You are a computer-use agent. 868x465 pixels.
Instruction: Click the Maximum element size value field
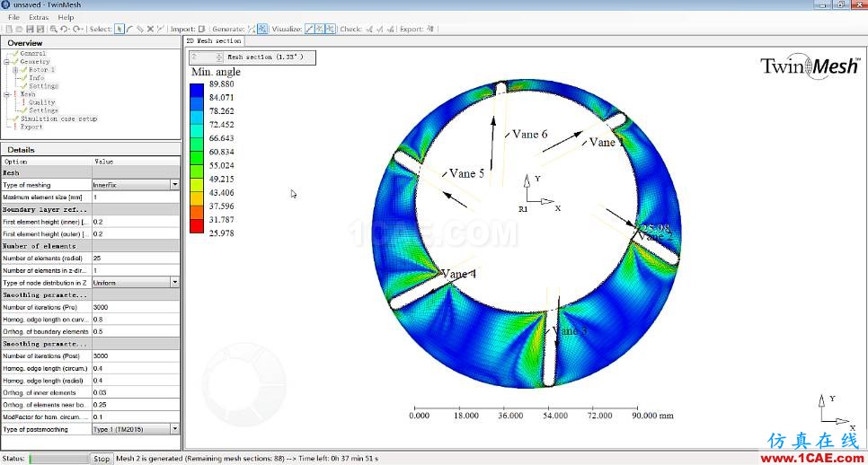136,197
